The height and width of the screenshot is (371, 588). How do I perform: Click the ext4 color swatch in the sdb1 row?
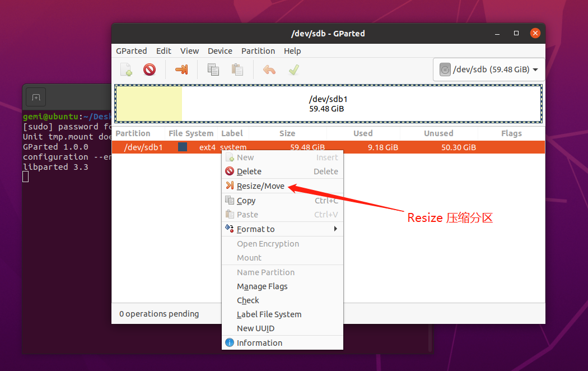(x=183, y=147)
